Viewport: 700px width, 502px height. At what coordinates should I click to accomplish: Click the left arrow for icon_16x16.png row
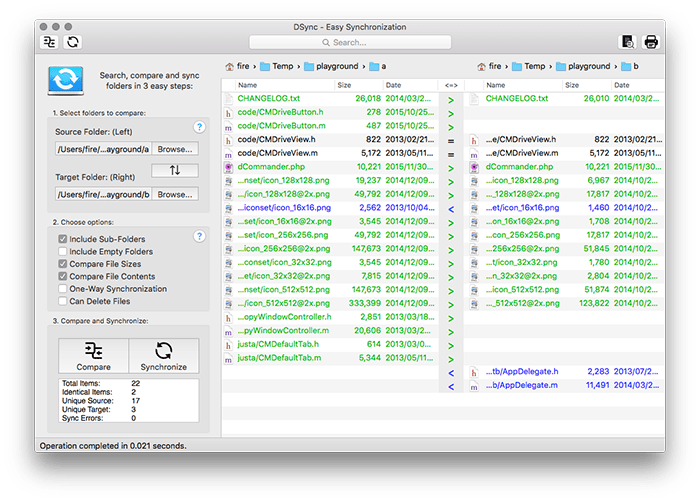[x=451, y=209]
